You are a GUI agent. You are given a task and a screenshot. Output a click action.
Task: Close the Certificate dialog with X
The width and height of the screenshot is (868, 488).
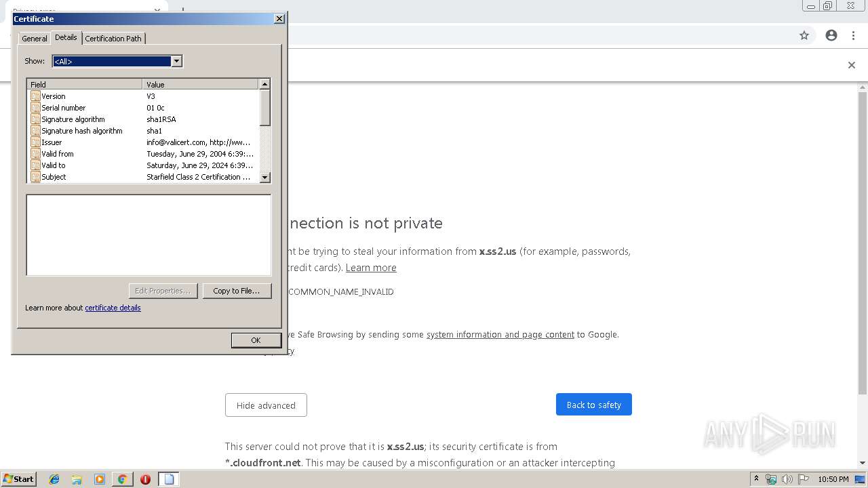point(279,19)
